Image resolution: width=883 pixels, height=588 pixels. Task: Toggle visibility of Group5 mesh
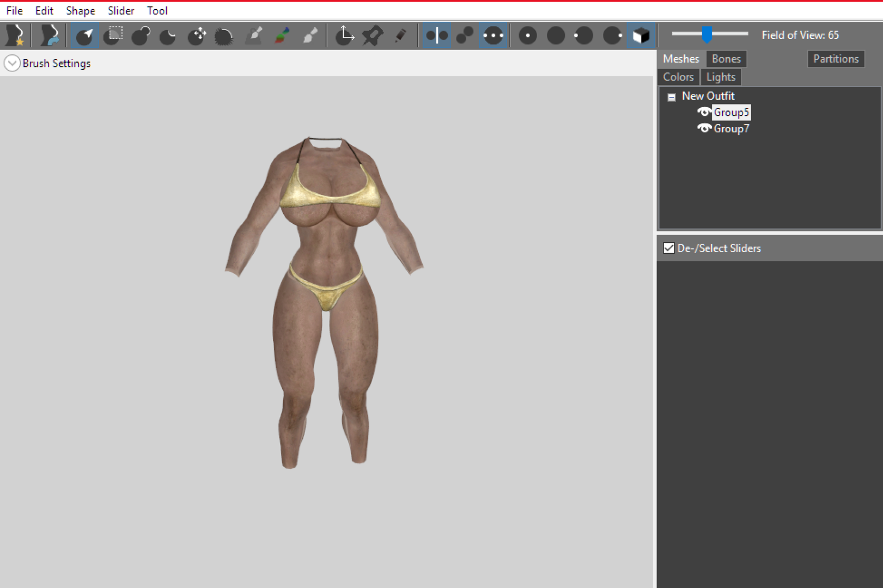(704, 112)
